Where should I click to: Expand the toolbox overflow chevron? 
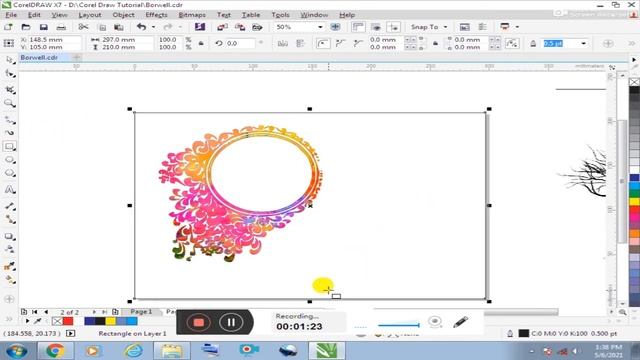click(9, 319)
